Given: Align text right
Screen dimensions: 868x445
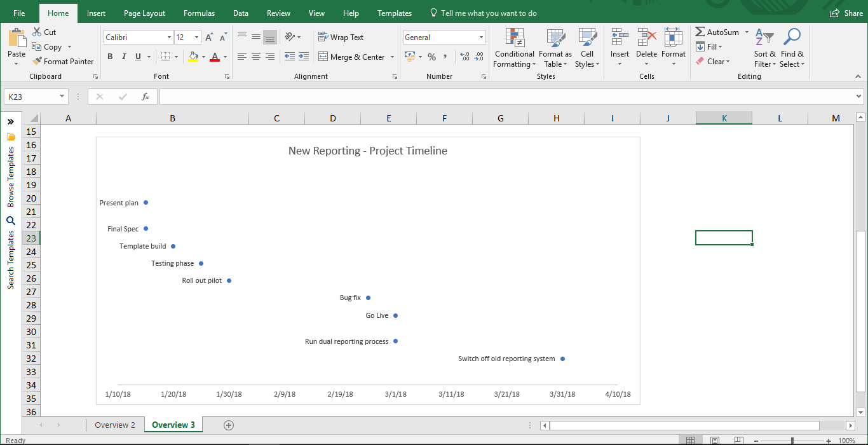Looking at the screenshot, I should (270, 57).
